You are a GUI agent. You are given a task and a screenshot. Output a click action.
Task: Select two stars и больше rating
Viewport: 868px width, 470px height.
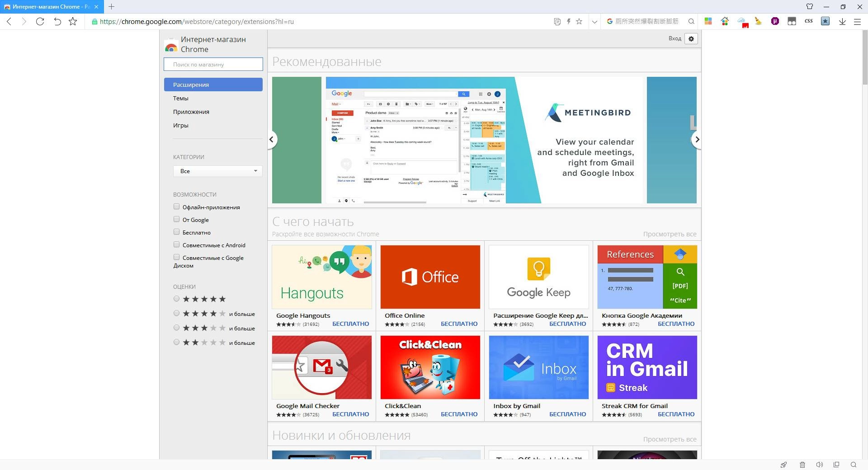pyautogui.click(x=176, y=342)
